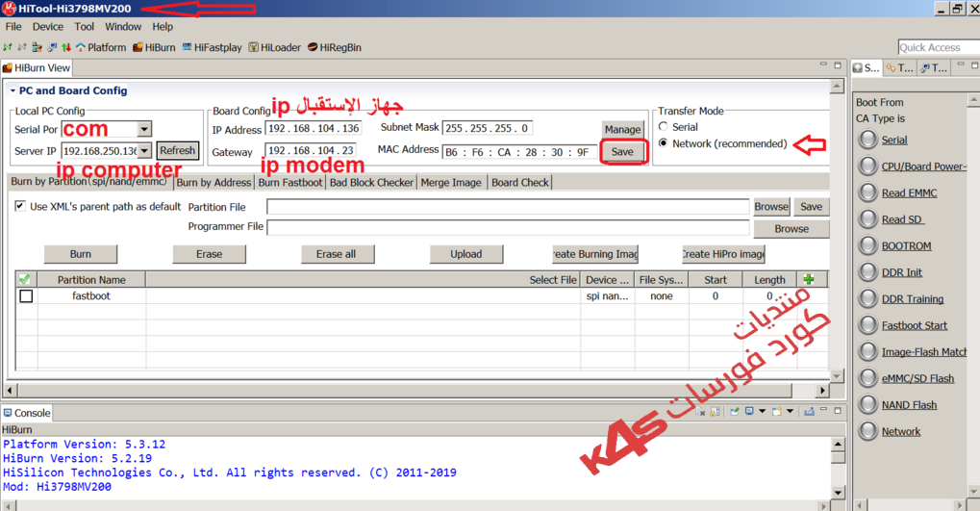This screenshot has height=511, width=980.
Task: Click the DDR Init status indicator circle
Action: pyautogui.click(x=867, y=271)
